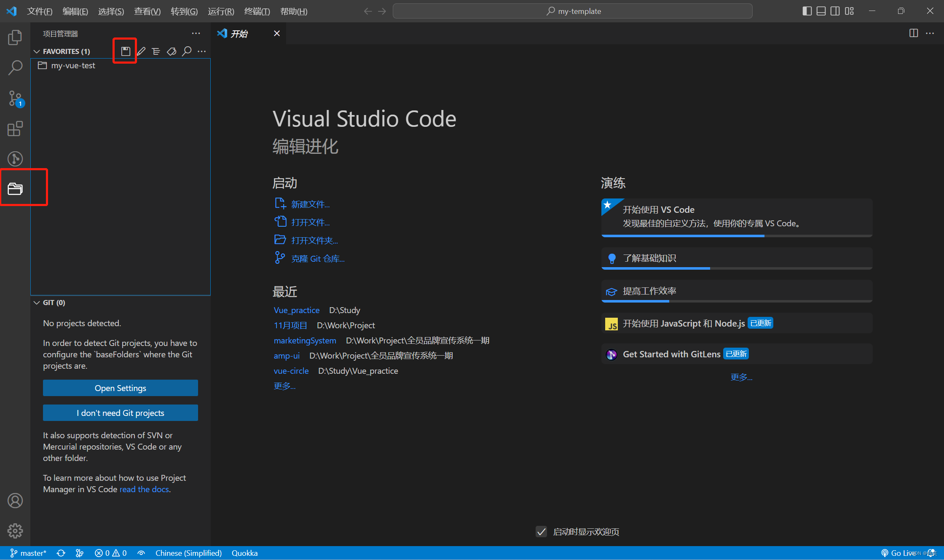Open the Vue_practice recent folder link
The height and width of the screenshot is (560, 944).
pos(296,310)
